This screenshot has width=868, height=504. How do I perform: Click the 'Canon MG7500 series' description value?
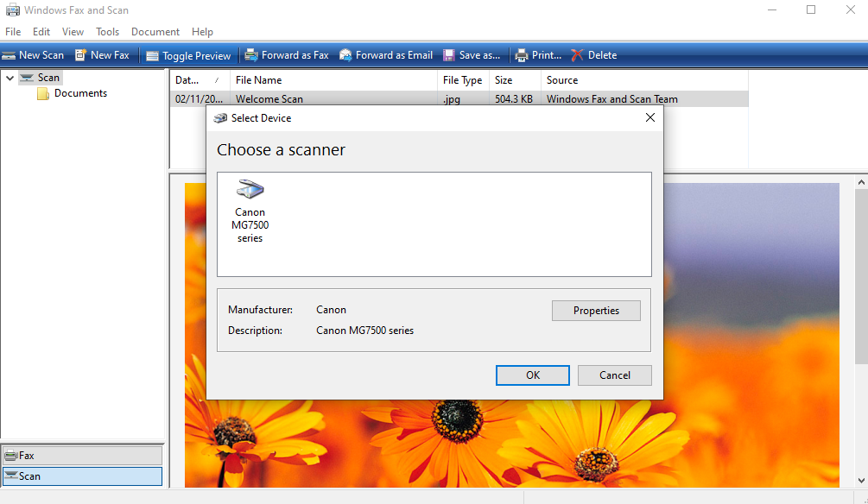(x=364, y=331)
